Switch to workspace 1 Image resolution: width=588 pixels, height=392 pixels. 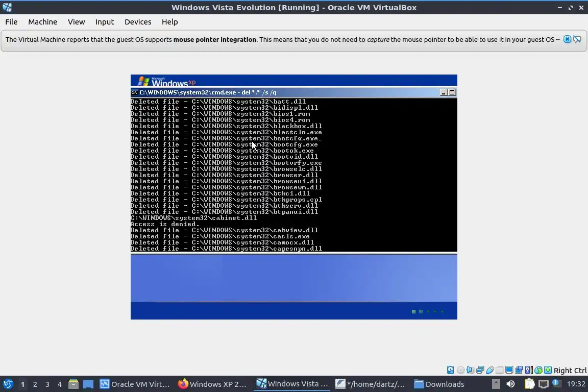22,384
